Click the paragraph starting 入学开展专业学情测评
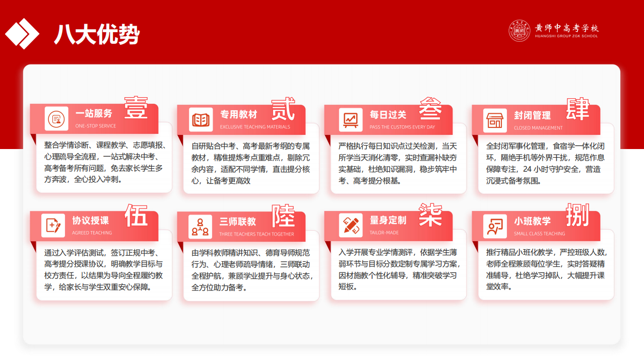The width and height of the screenshot is (644, 361). coord(399,269)
